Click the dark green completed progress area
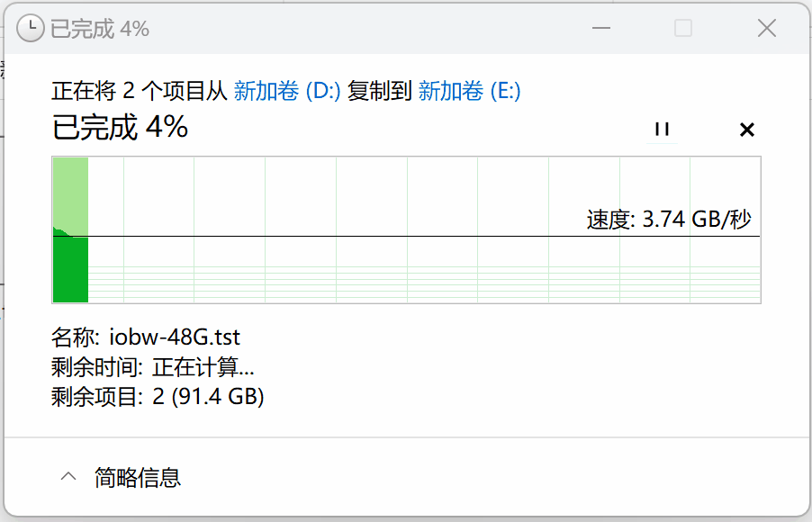Viewport: 812px width, 522px height. point(70,270)
